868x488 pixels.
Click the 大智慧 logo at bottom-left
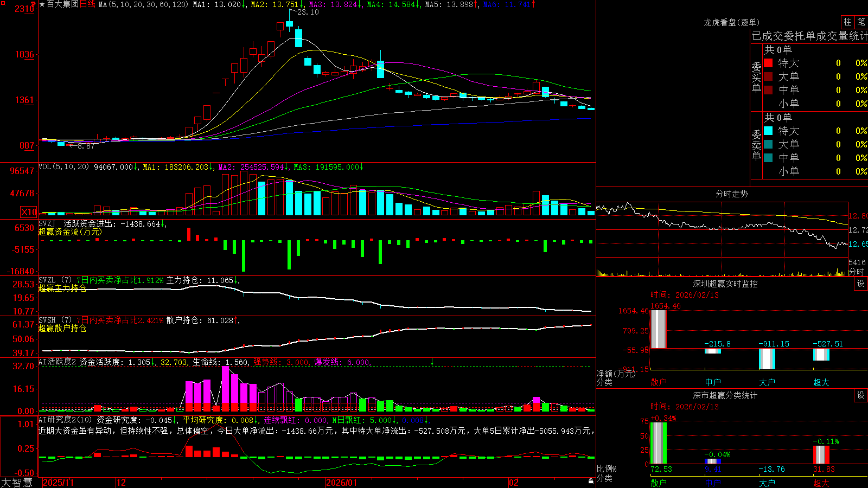(x=17, y=483)
